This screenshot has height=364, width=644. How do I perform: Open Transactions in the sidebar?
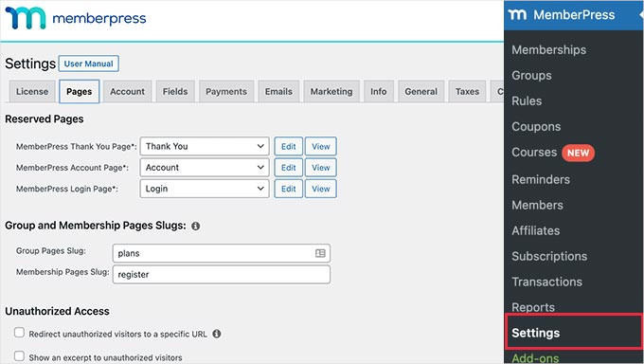pyautogui.click(x=546, y=282)
